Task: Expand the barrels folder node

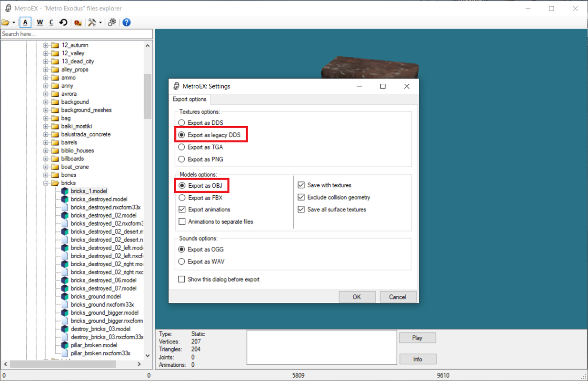Action: [46, 142]
